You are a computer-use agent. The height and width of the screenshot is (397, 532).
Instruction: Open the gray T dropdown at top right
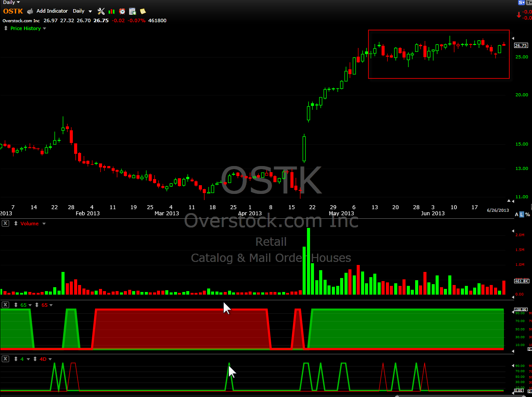(529, 3)
